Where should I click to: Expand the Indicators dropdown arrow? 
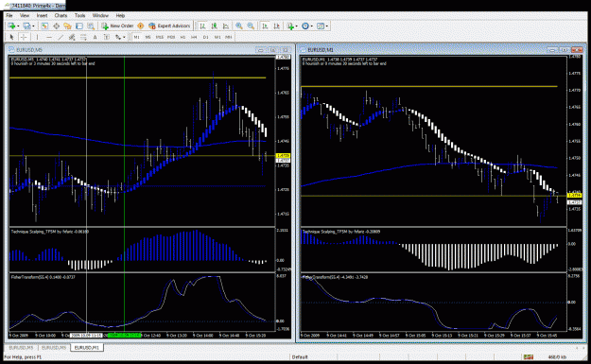click(297, 26)
